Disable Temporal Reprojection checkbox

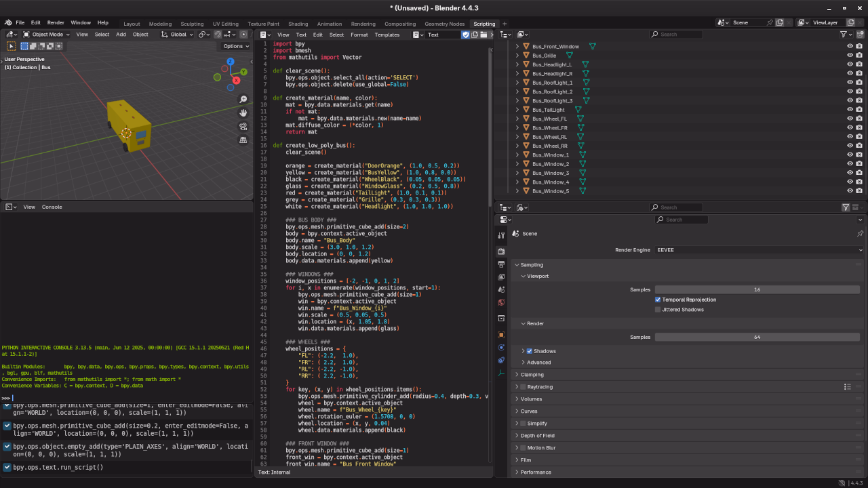click(x=658, y=300)
